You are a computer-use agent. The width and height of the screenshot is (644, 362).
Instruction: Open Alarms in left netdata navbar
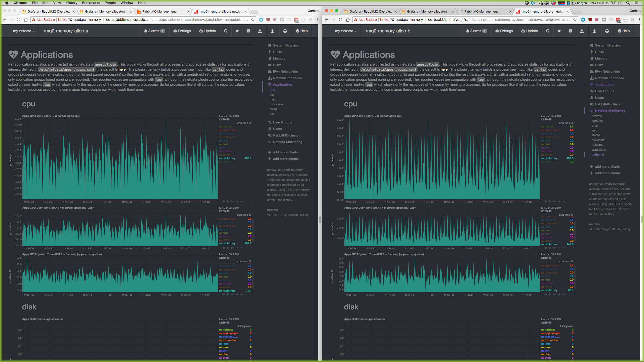click(x=154, y=31)
